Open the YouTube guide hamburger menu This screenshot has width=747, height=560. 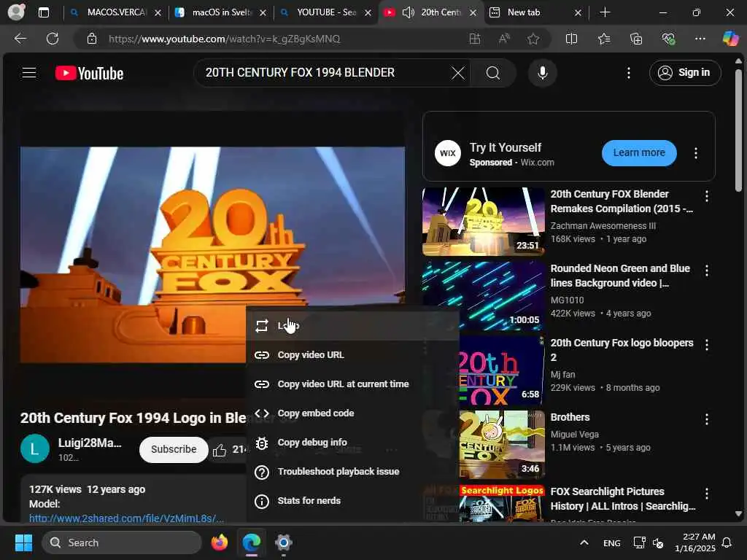29,73
